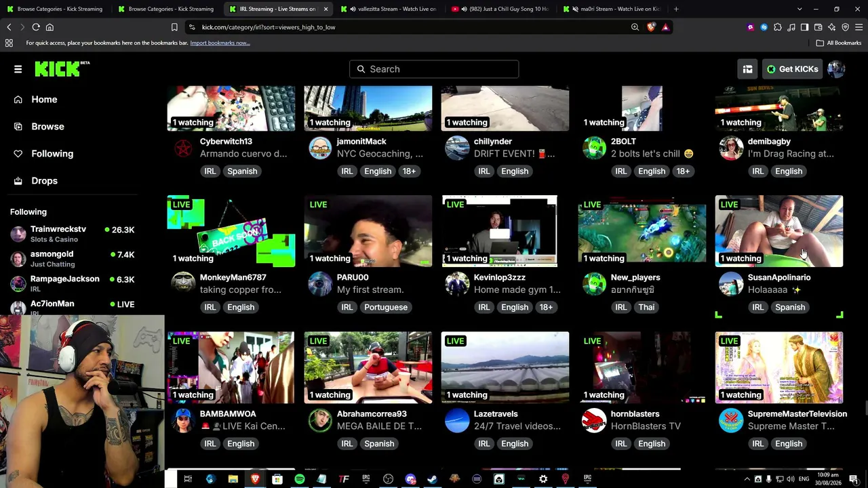Image resolution: width=868 pixels, height=488 pixels.
Task: Bookmark this page using the bookmark icon
Action: [x=174, y=27]
